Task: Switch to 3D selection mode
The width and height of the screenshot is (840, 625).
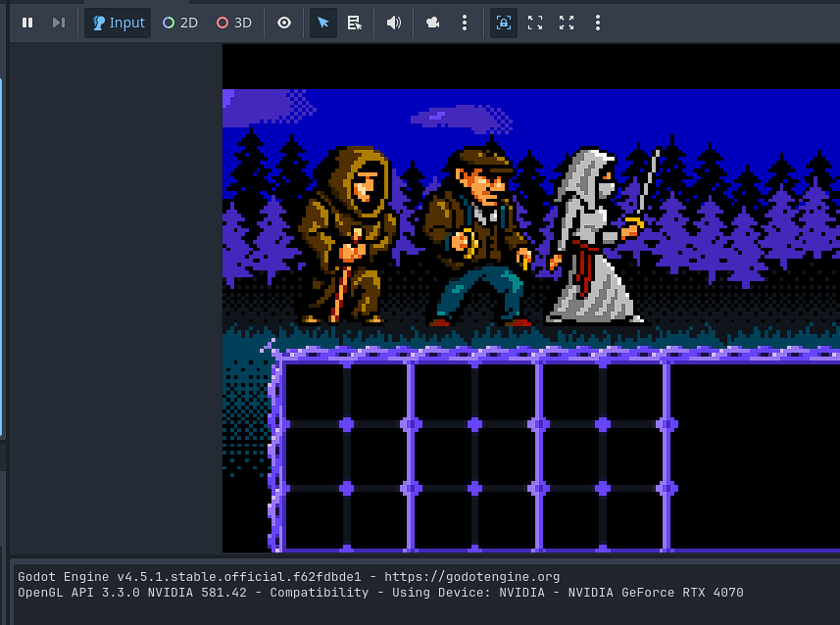Action: click(234, 23)
